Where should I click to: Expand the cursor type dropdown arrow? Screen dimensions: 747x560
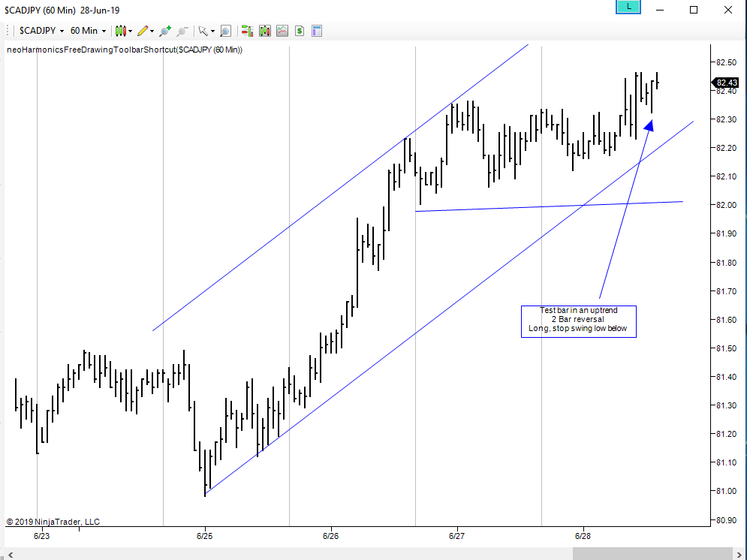[212, 32]
